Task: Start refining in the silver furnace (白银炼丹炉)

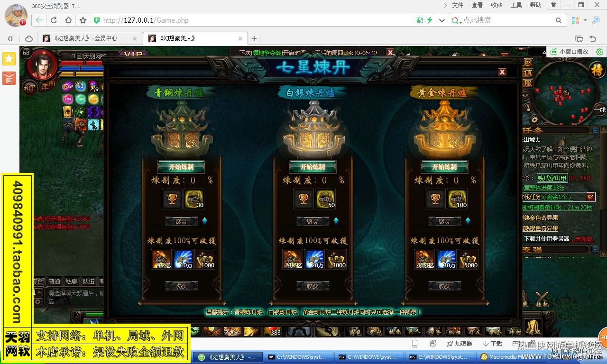Action: coord(313,167)
